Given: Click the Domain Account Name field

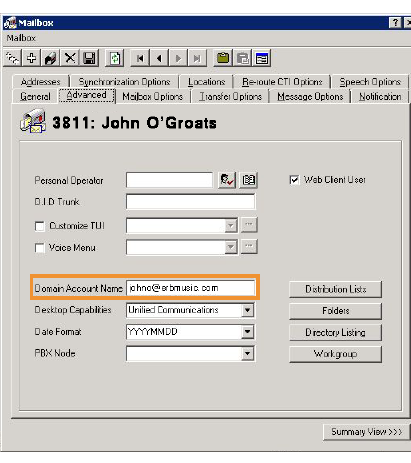Looking at the screenshot, I should [x=190, y=288].
